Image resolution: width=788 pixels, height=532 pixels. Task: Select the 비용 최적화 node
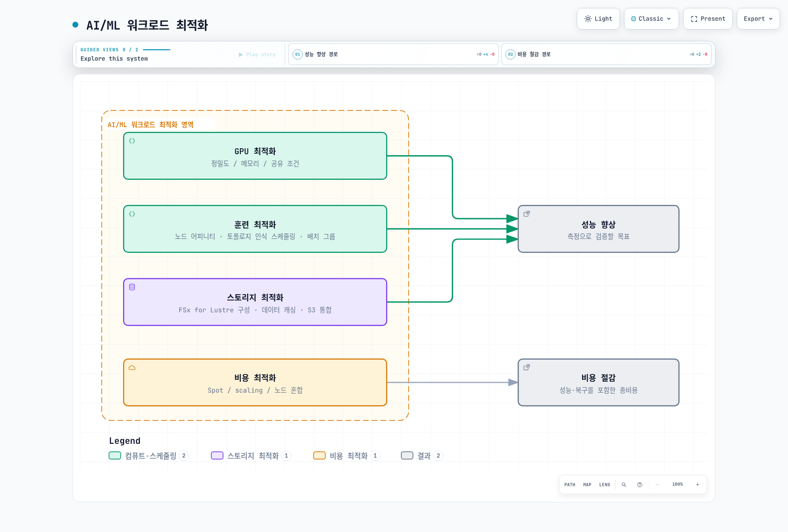[x=255, y=383]
